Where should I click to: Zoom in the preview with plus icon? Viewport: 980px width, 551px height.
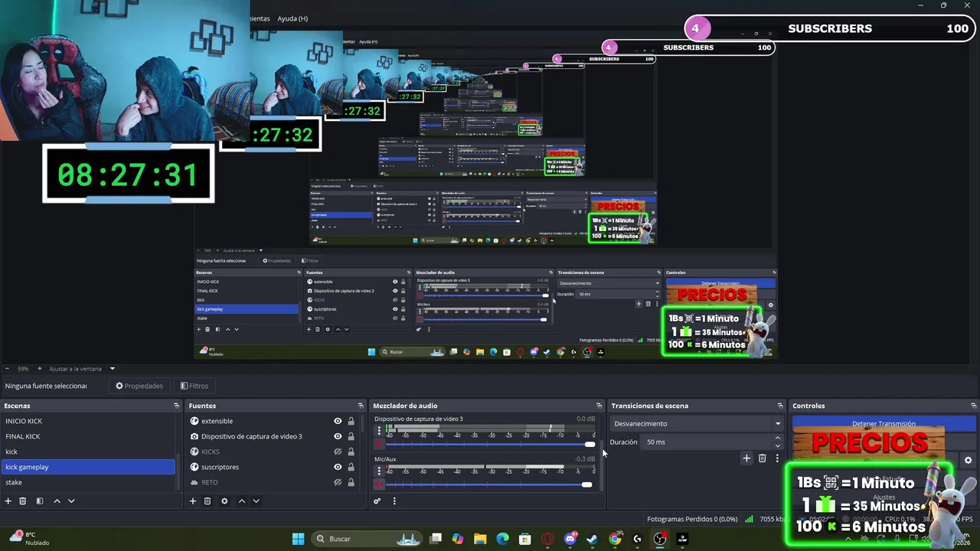[40, 369]
